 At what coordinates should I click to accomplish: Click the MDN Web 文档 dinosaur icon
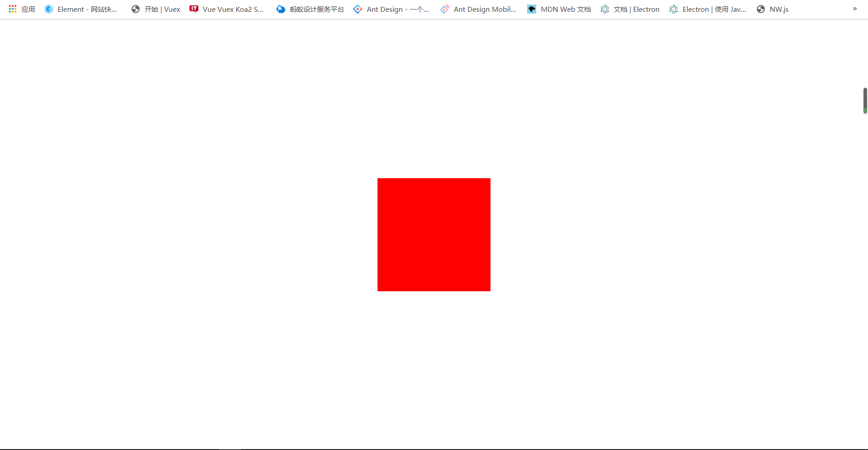(532, 9)
